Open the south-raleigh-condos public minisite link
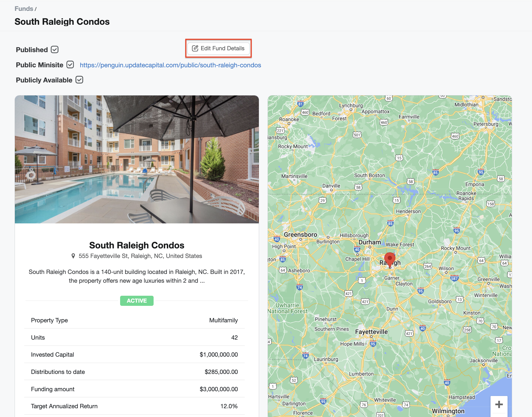The height and width of the screenshot is (417, 532). click(170, 65)
